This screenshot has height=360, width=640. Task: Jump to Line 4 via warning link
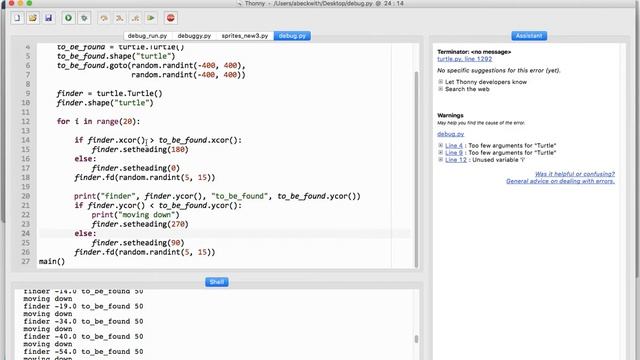(454, 146)
